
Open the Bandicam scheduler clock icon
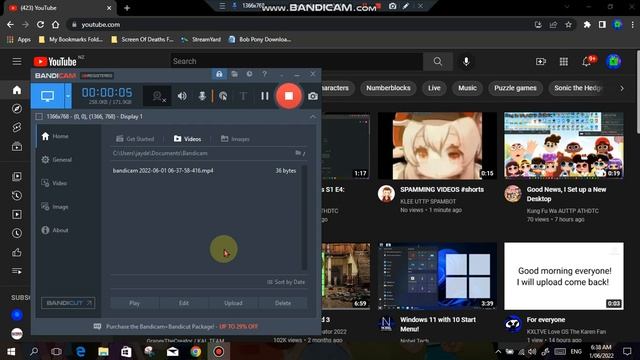coord(249,74)
